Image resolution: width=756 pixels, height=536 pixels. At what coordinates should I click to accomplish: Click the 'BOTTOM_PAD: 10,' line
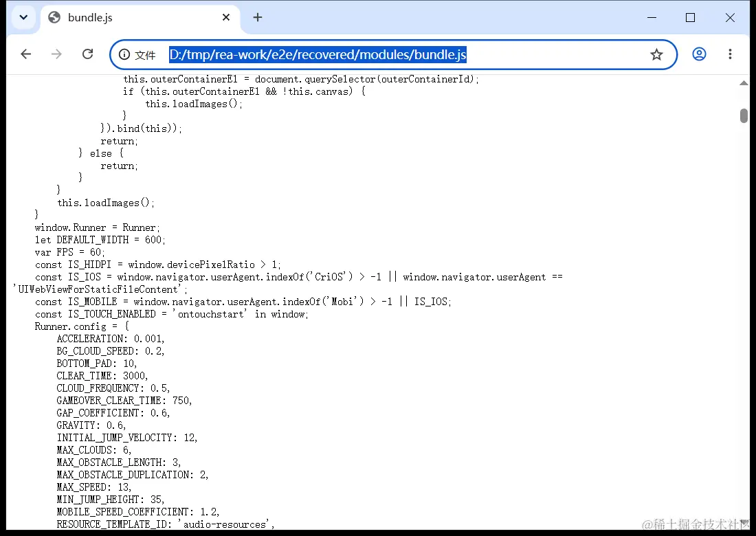tap(96, 364)
